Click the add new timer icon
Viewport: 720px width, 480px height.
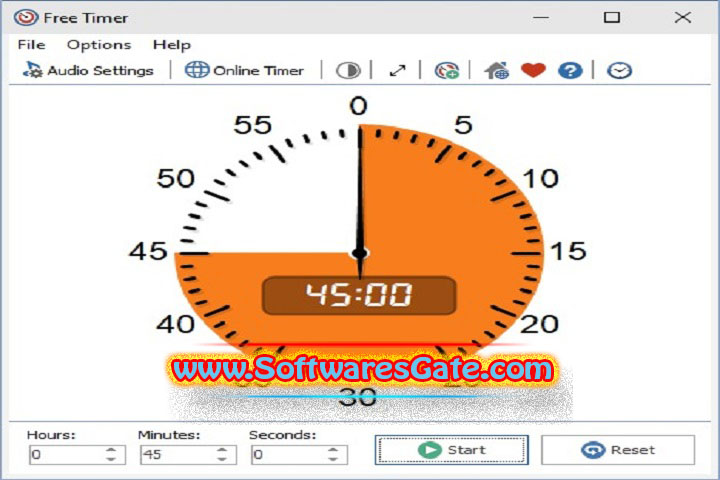pos(447,71)
